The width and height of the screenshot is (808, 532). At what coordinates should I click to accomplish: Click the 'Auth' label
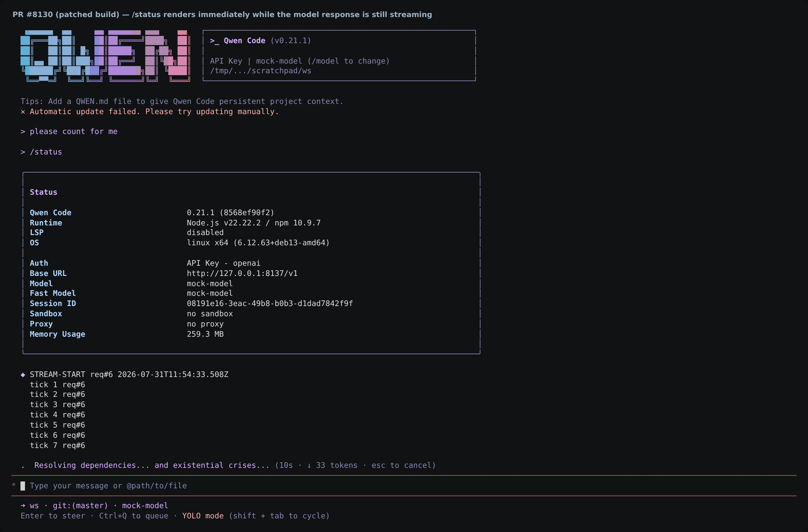pyautogui.click(x=39, y=263)
